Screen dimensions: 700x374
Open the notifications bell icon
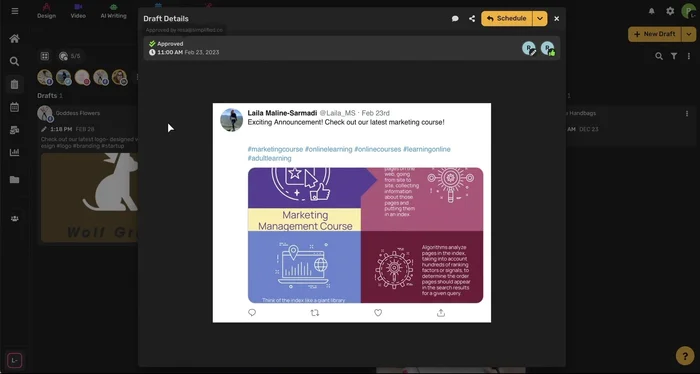tap(652, 11)
